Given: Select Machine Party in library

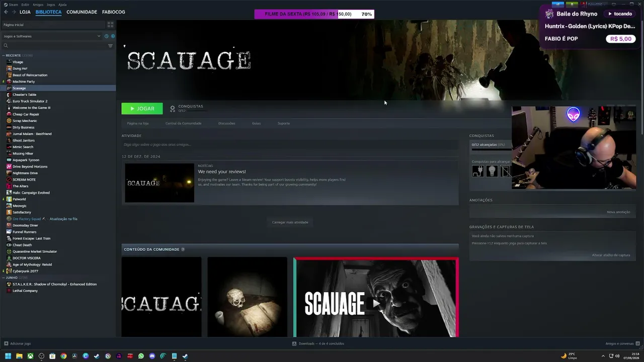Looking at the screenshot, I should (x=24, y=81).
